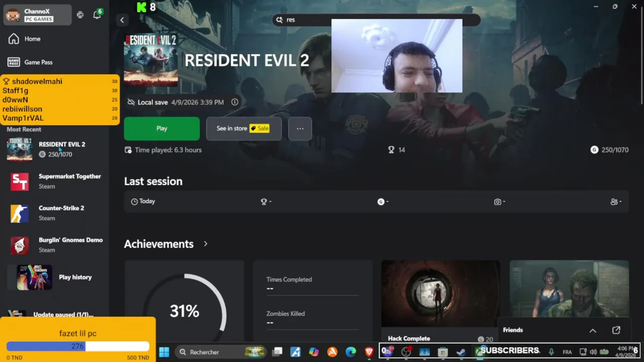The image size is (644, 362).
Task: Click the Last session friends icon
Action: pos(614,202)
